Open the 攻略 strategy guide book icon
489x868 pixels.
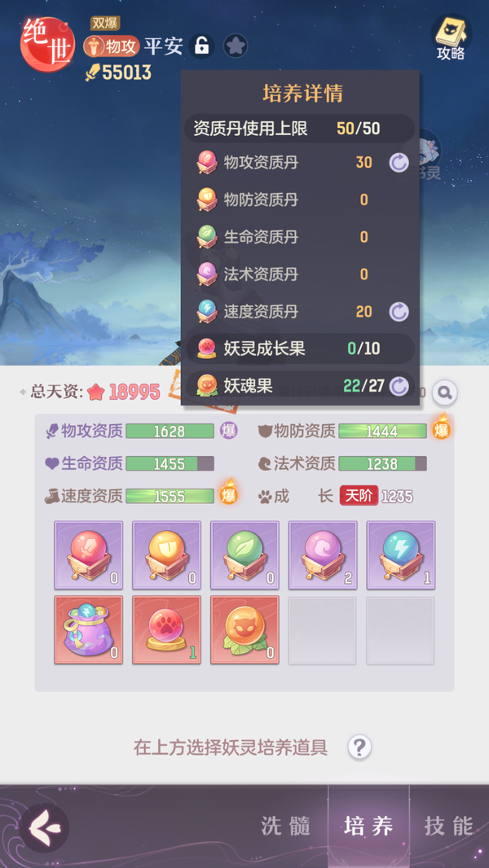[451, 37]
